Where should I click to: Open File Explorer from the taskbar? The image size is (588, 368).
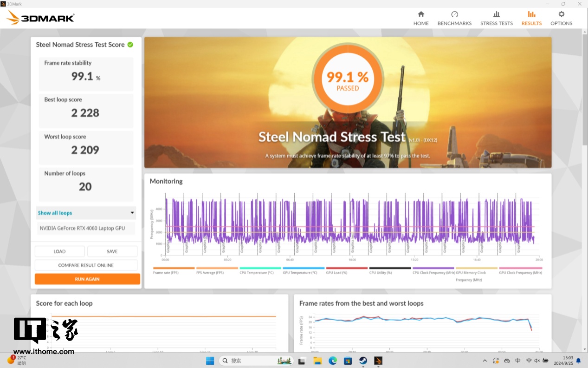coord(317,361)
